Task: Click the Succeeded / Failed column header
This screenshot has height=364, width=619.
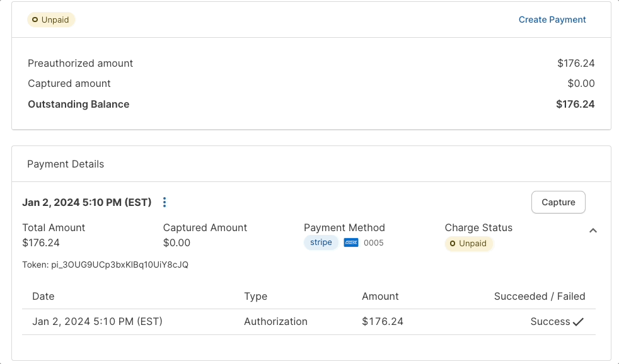Action: [x=540, y=296]
